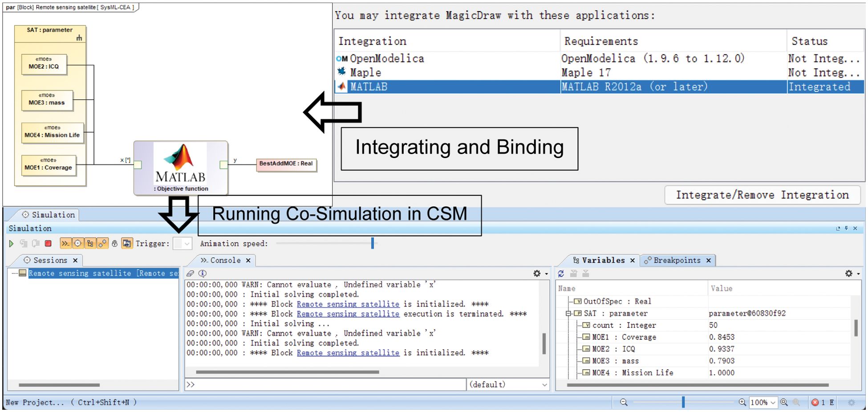Toggle the breakpoints view button in simulation toolbar
The height and width of the screenshot is (412, 868).
(x=102, y=244)
